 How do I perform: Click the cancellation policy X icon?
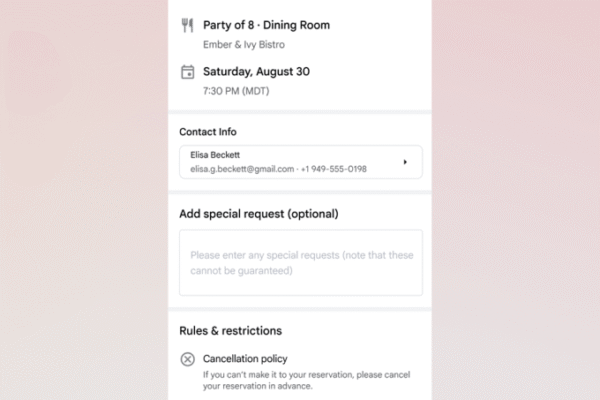click(188, 359)
